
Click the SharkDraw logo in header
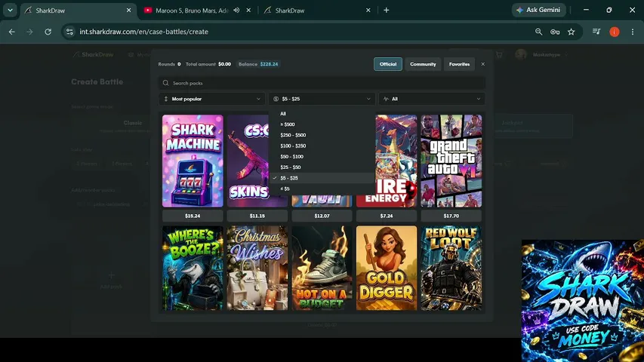coord(93,54)
